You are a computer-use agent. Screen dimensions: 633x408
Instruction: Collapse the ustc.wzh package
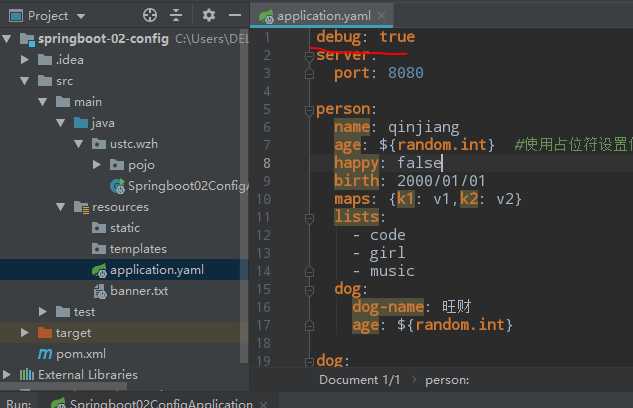79,144
